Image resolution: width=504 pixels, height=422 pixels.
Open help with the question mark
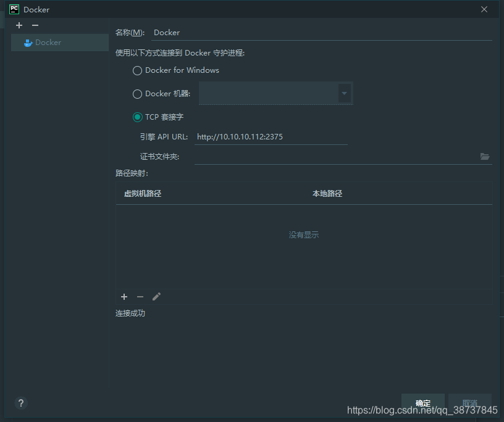coord(21,403)
